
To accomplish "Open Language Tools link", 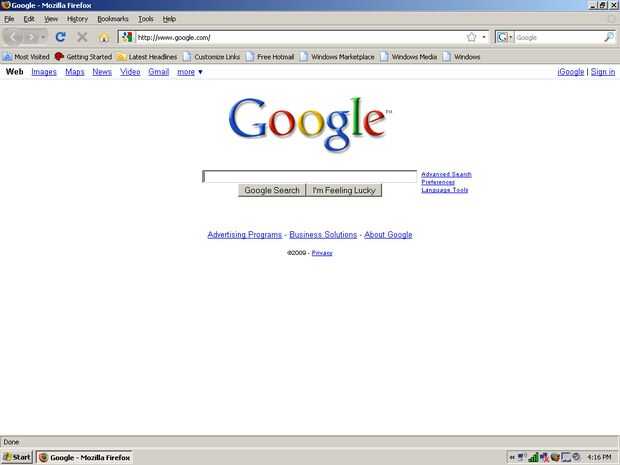I will point(445,190).
